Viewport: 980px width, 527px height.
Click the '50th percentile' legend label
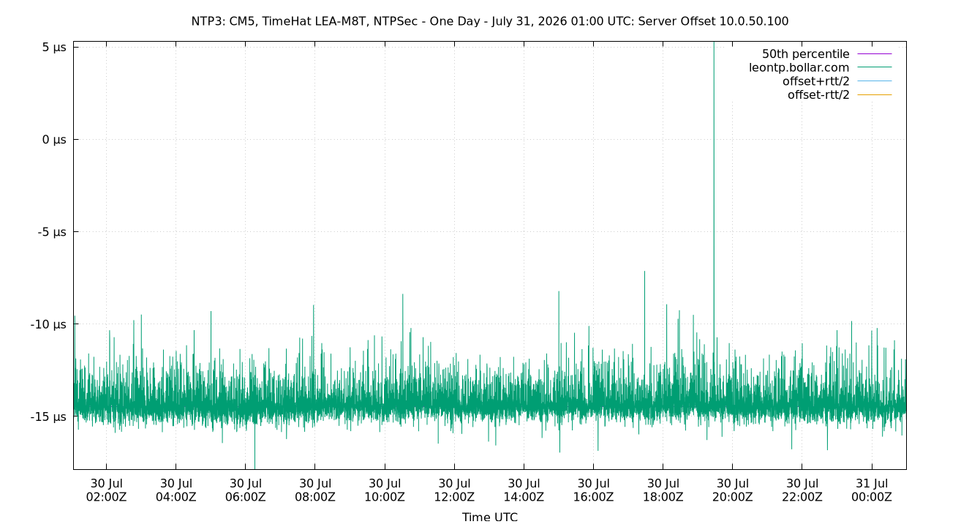(806, 54)
